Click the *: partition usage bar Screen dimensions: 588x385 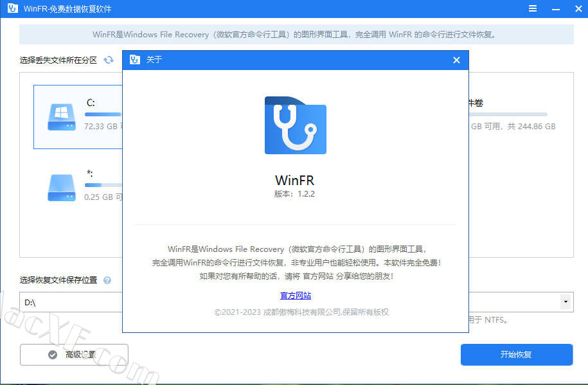[103, 185]
